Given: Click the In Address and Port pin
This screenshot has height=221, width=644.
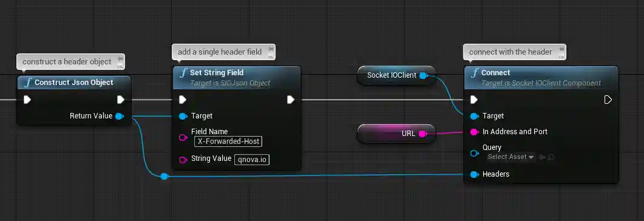Looking at the screenshot, I should click(x=475, y=132).
